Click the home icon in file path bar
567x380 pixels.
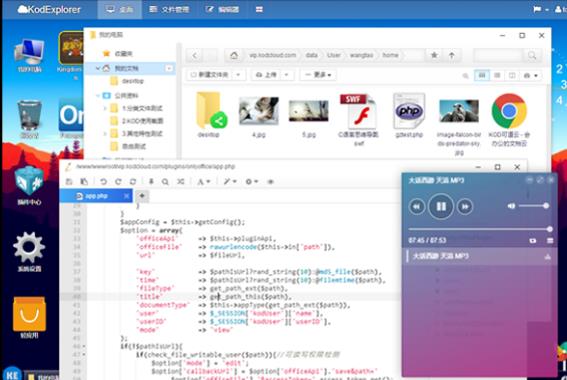coord(234,55)
